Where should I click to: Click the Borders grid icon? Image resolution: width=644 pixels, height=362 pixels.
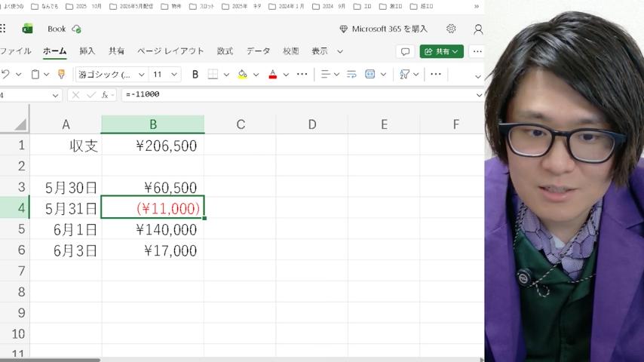click(213, 75)
